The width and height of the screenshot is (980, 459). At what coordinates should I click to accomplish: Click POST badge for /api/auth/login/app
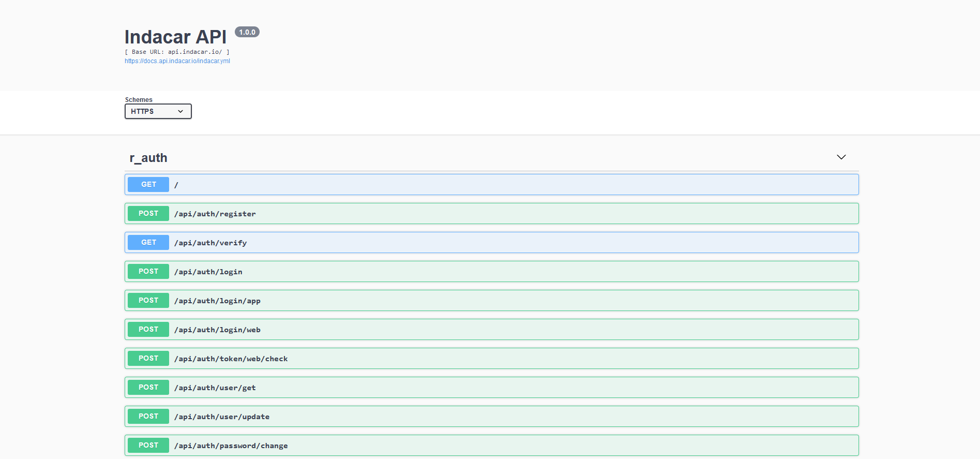(x=148, y=301)
